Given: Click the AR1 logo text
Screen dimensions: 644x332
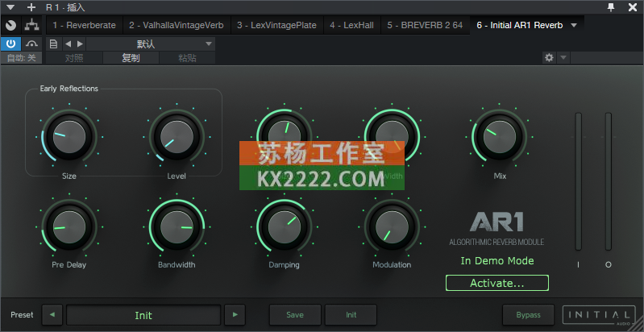Looking at the screenshot, I should tap(497, 223).
